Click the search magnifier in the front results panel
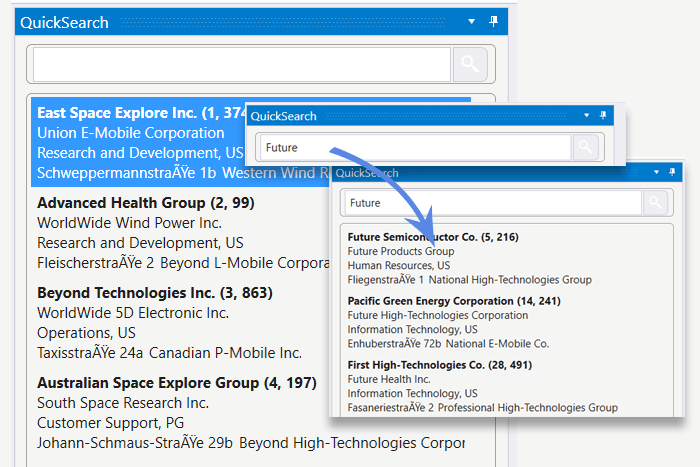 [x=656, y=203]
